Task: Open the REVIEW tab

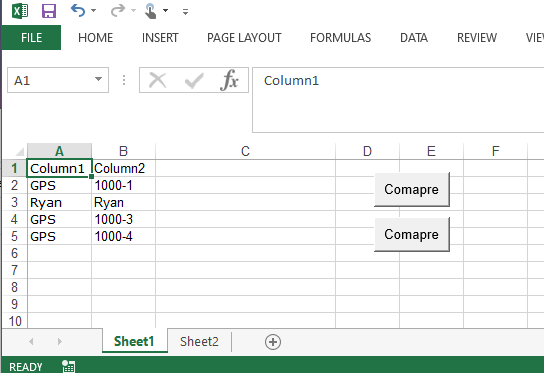Action: tap(477, 37)
